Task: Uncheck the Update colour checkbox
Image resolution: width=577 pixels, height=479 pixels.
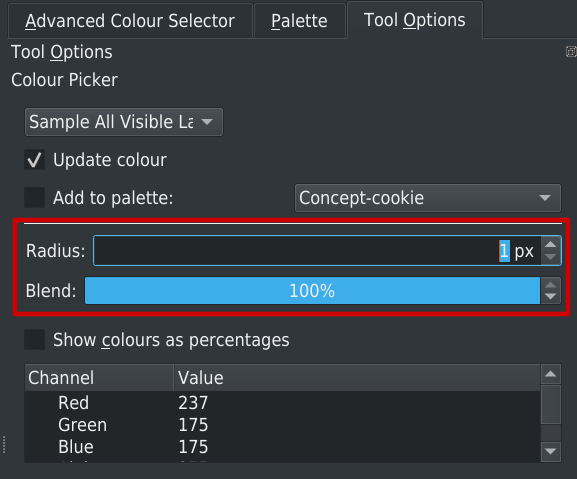Action: pos(35,160)
